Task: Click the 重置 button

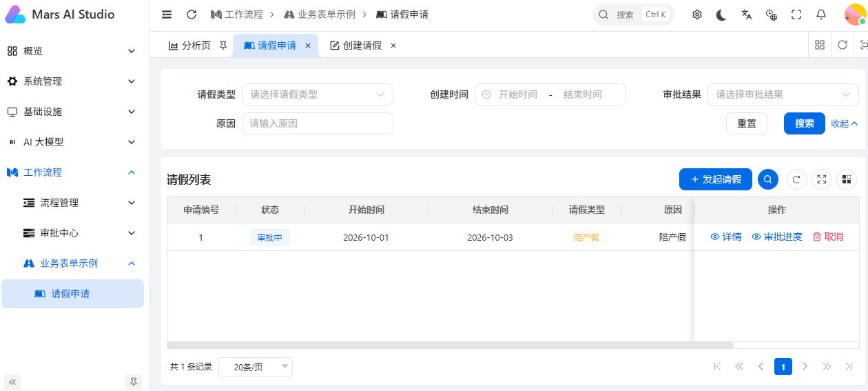Action: click(x=747, y=123)
